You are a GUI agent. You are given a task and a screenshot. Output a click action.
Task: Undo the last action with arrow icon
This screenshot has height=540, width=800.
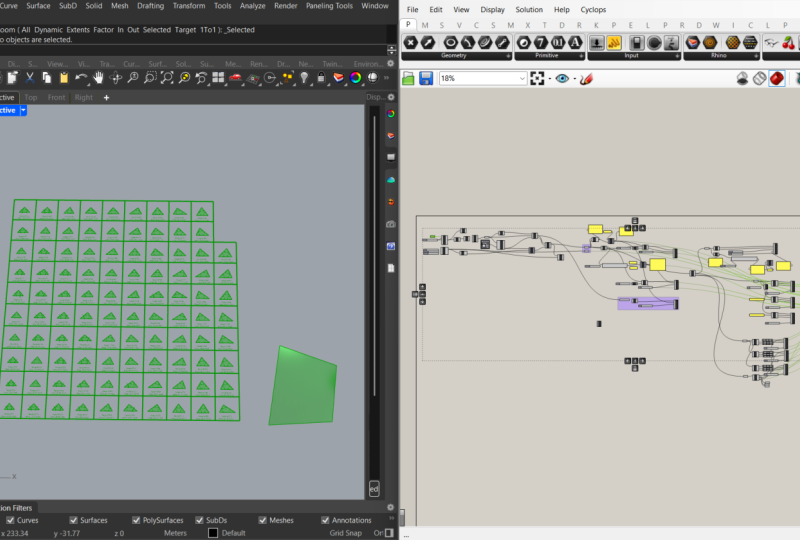(81, 78)
